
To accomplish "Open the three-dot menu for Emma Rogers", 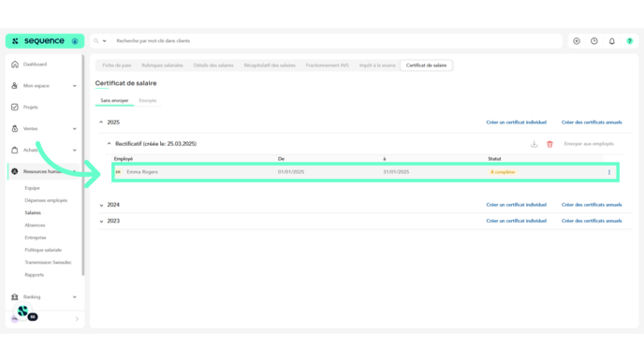I will click(609, 172).
